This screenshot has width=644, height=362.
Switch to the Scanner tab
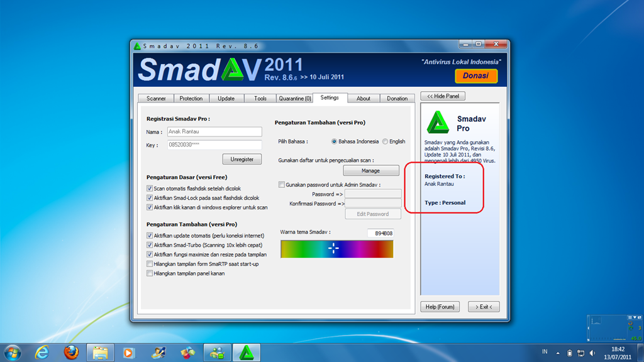pyautogui.click(x=156, y=99)
